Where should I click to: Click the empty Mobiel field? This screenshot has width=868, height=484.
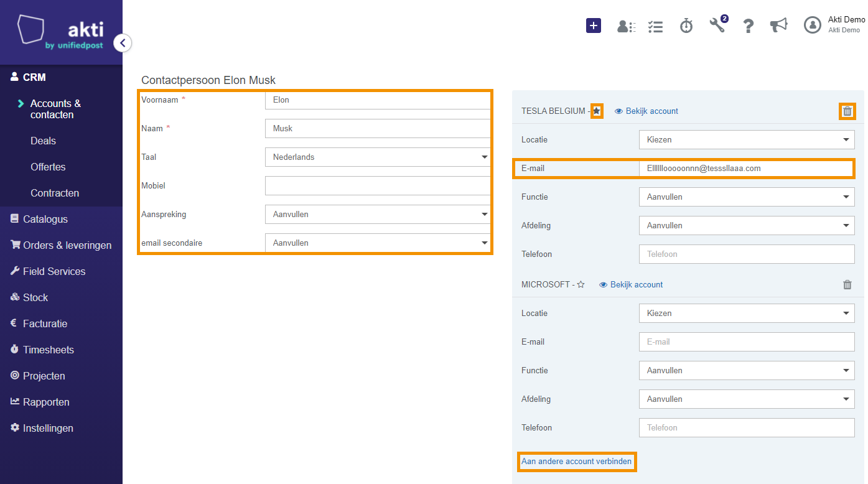[x=378, y=185]
